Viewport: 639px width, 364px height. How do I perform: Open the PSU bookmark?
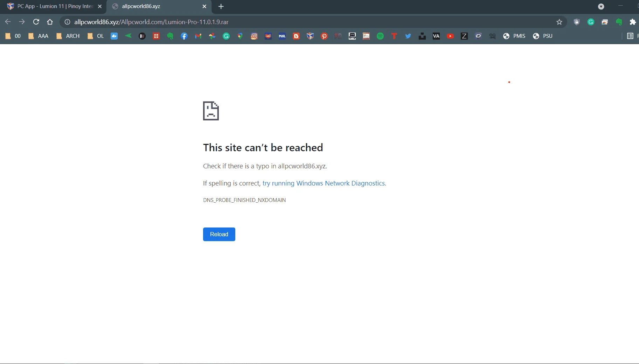point(543,36)
